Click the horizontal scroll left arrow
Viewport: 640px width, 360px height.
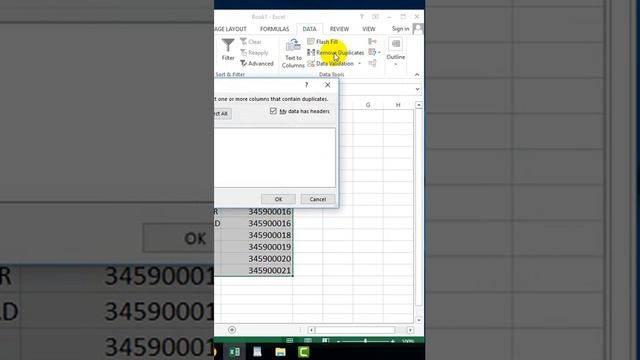tap(311, 330)
